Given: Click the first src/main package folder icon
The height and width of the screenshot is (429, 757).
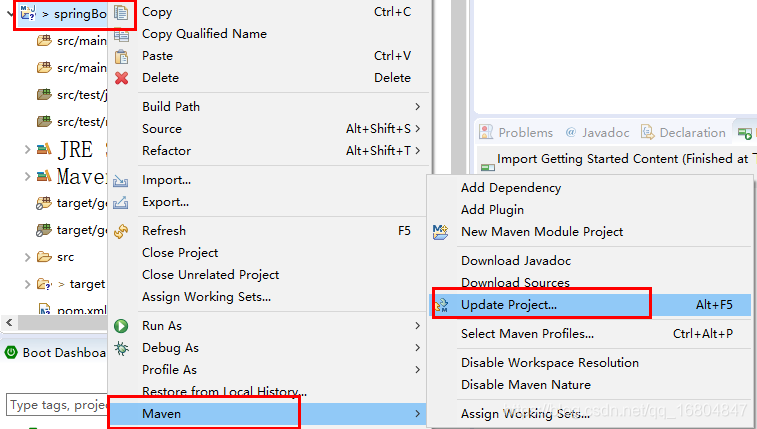Looking at the screenshot, I should point(44,41).
